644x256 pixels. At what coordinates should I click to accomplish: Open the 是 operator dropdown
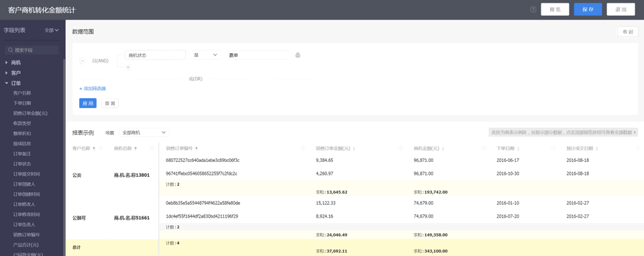(x=205, y=55)
